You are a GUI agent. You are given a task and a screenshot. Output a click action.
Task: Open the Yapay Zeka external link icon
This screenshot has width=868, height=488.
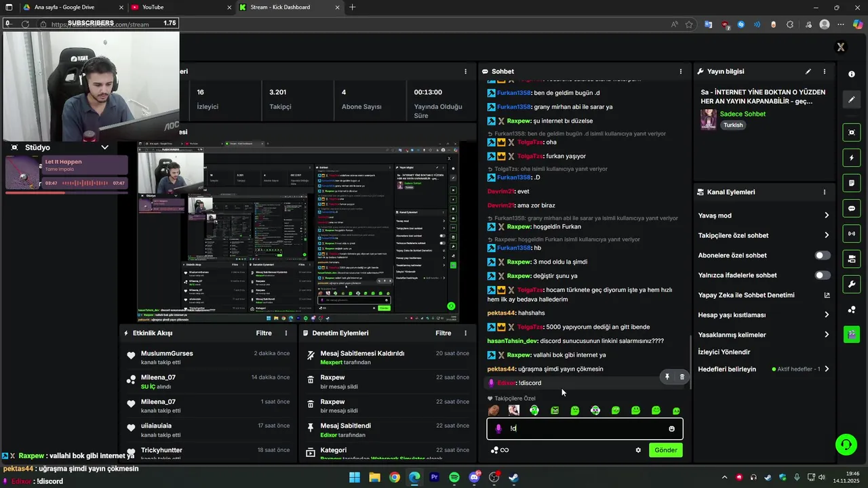(x=827, y=295)
